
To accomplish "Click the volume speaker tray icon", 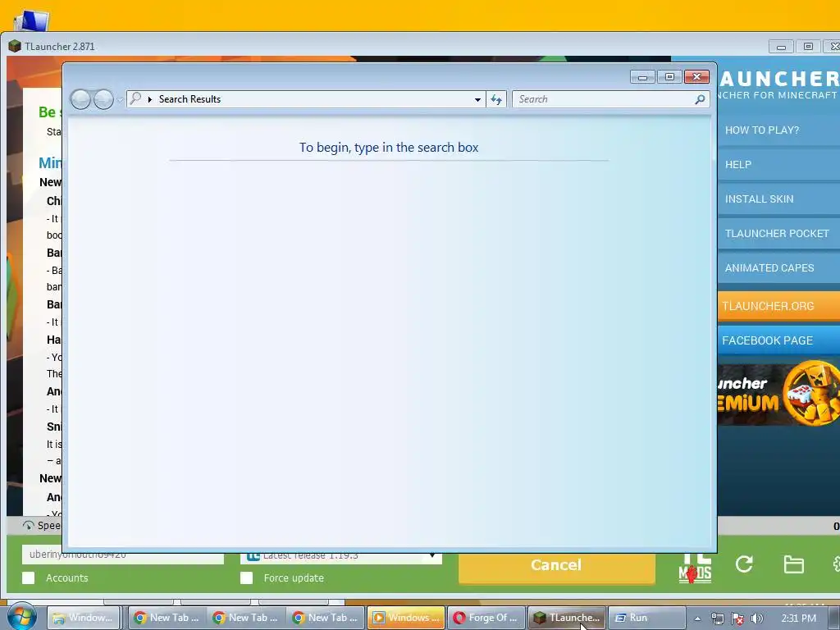I will pos(756,619).
